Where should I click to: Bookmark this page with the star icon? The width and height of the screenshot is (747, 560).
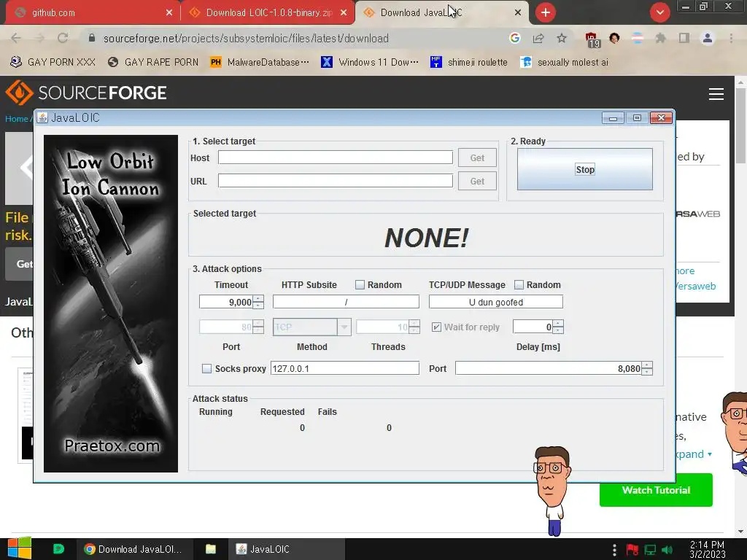pos(562,38)
